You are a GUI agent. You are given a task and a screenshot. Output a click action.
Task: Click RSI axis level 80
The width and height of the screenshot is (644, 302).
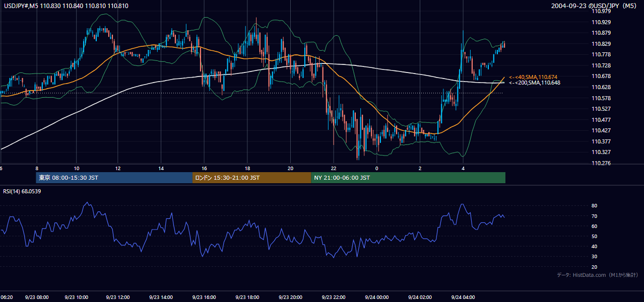click(x=595, y=206)
